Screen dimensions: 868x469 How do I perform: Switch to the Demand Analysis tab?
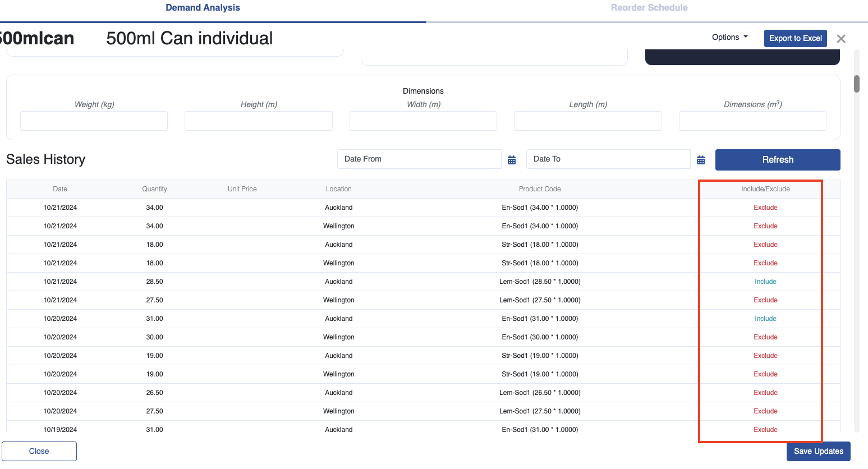click(x=203, y=8)
